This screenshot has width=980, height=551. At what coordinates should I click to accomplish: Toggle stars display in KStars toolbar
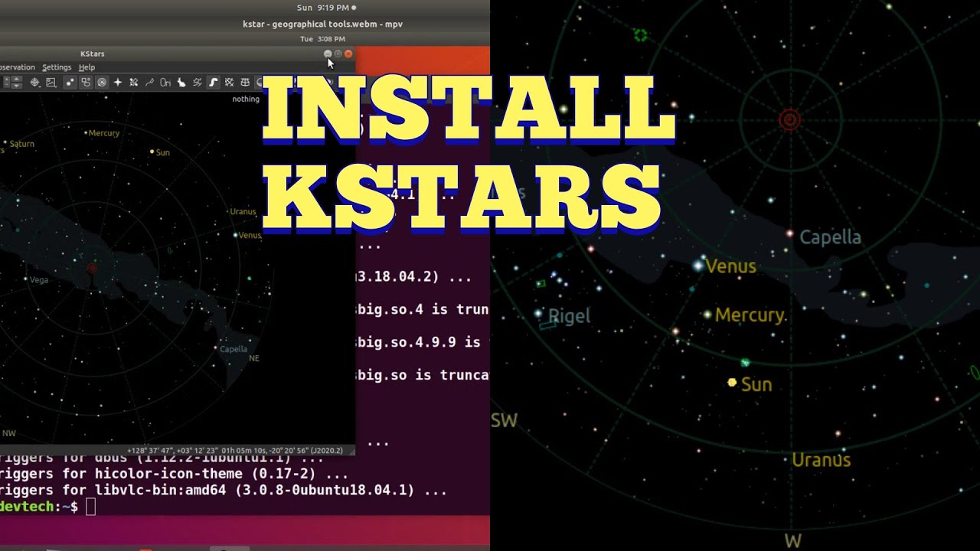pos(70,82)
